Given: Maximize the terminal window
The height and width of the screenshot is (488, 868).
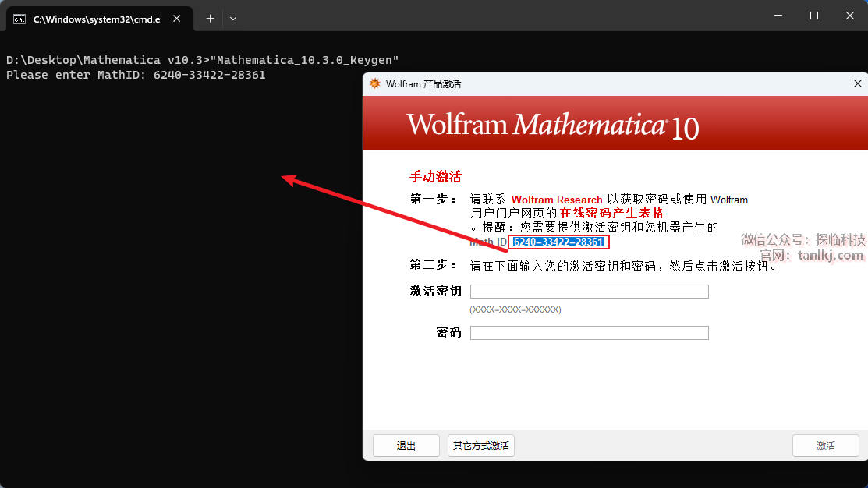Looking at the screenshot, I should click(x=813, y=16).
